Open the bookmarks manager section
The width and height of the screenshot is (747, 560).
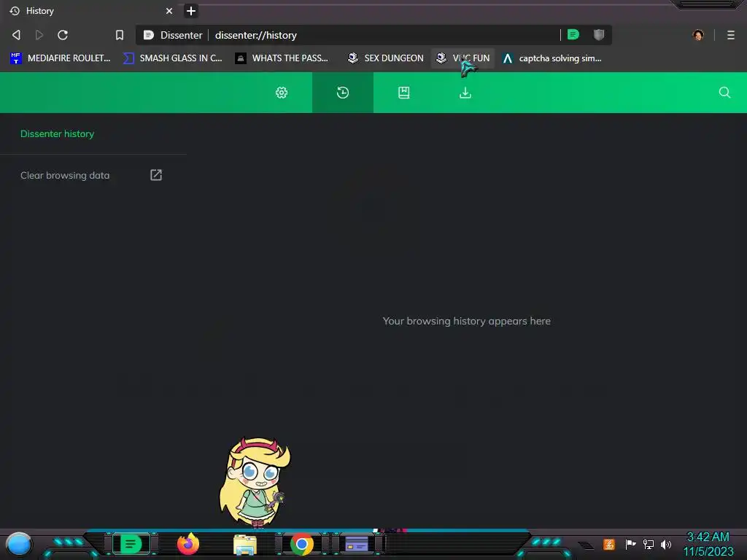[x=404, y=93]
